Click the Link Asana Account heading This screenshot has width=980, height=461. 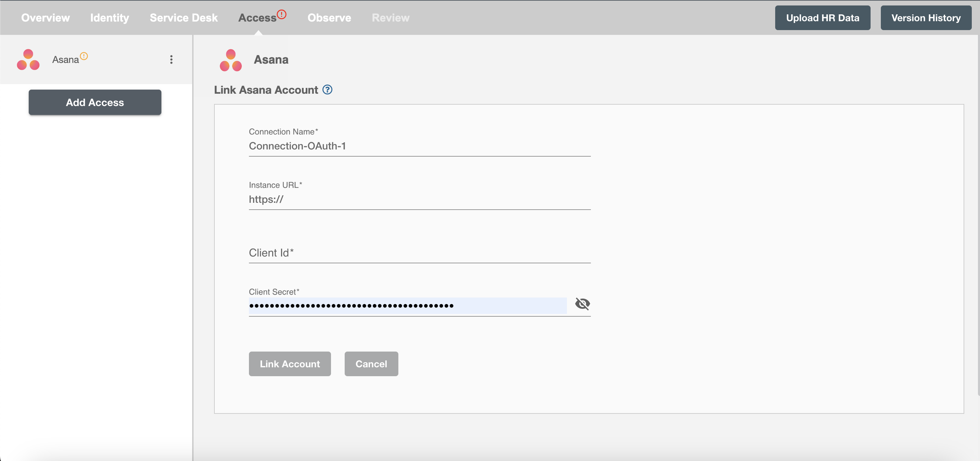[266, 90]
